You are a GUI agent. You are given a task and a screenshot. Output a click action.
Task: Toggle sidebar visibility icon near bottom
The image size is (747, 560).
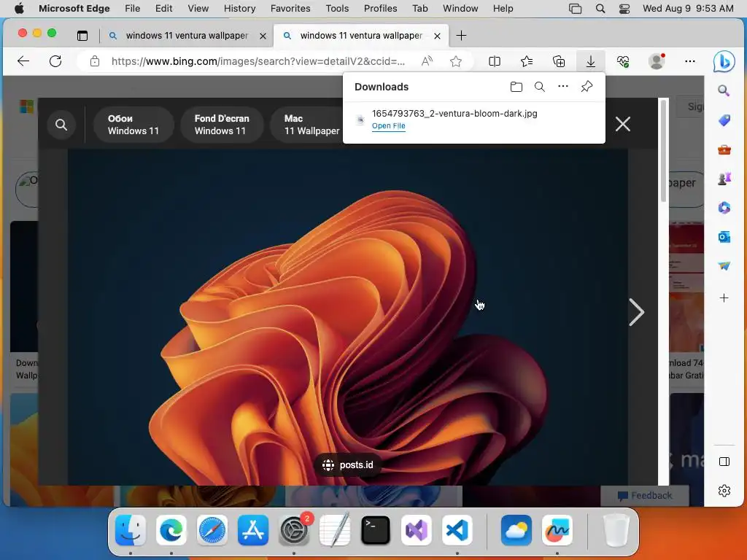[x=724, y=462]
